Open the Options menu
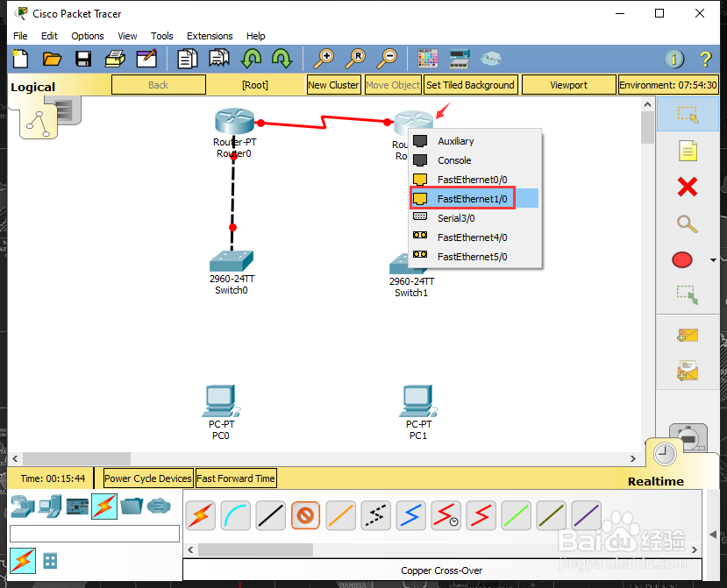The image size is (727, 588). [87, 36]
